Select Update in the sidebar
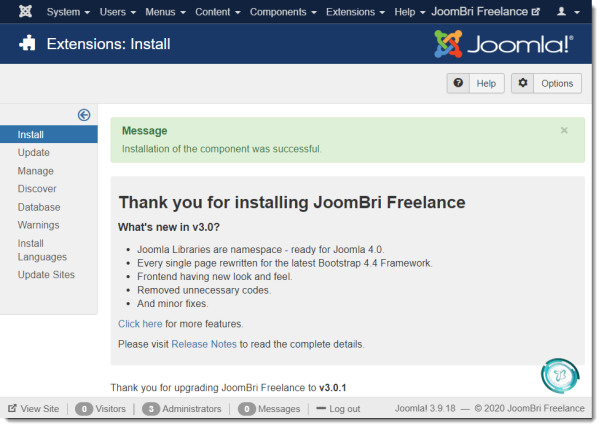Image resolution: width=600 pixels, height=428 pixels. (x=33, y=153)
